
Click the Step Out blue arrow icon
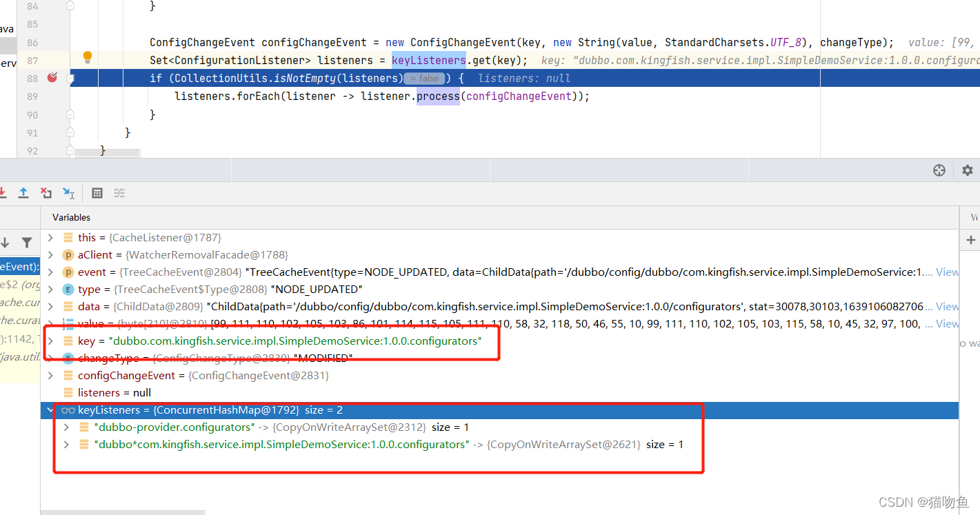pyautogui.click(x=23, y=193)
